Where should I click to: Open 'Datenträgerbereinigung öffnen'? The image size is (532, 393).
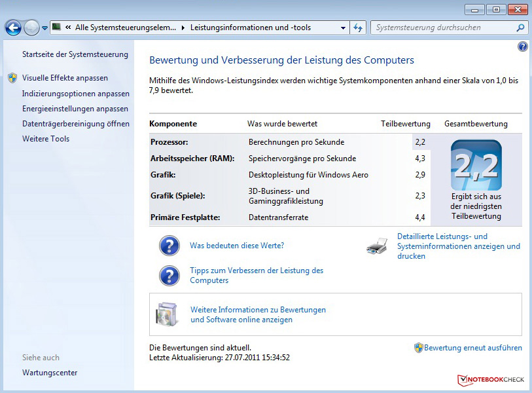click(76, 124)
